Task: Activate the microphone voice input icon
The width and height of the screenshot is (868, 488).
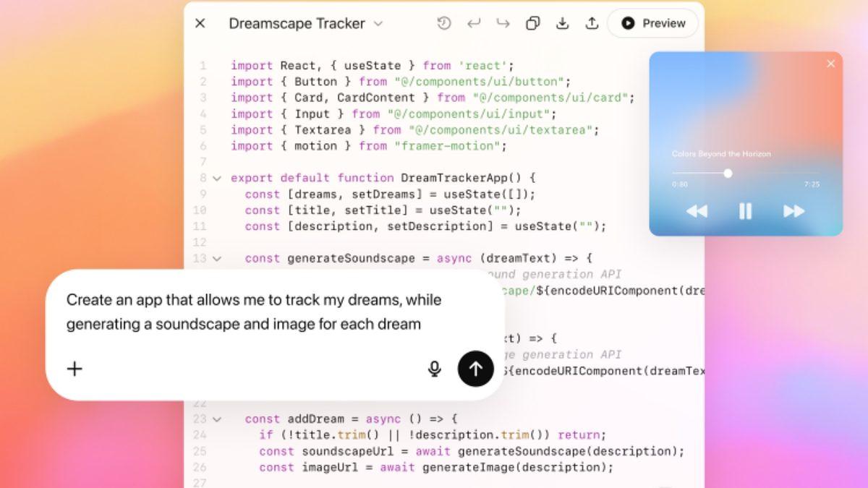Action: tap(434, 369)
